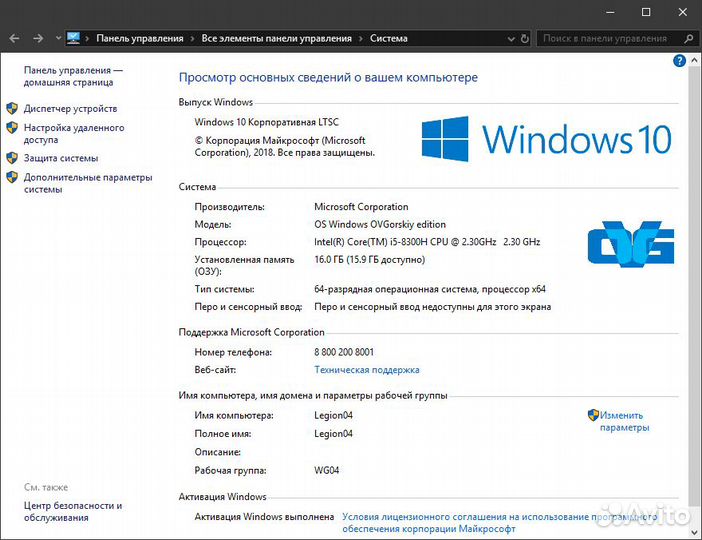Click shield icon beside Защита системы
The image size is (702, 540).
12,158
